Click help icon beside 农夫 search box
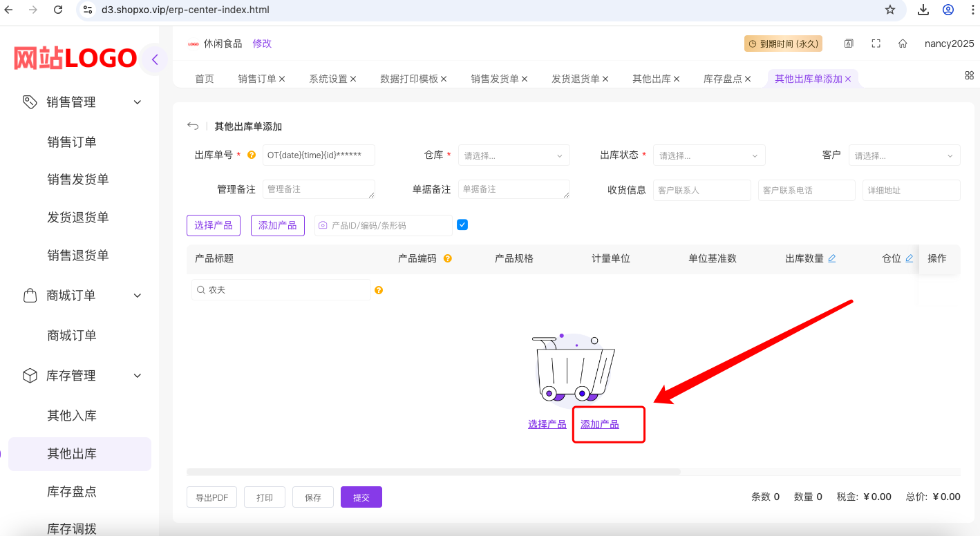This screenshot has height=536, width=980. point(379,290)
